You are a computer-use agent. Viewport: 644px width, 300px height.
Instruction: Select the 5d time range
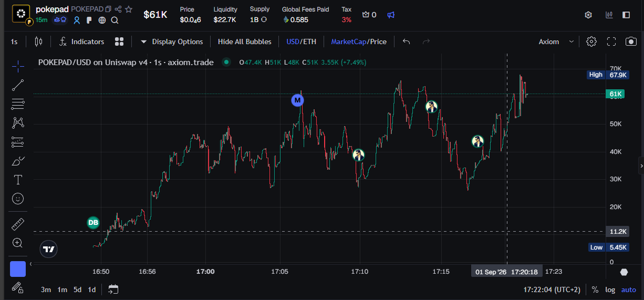point(77,289)
